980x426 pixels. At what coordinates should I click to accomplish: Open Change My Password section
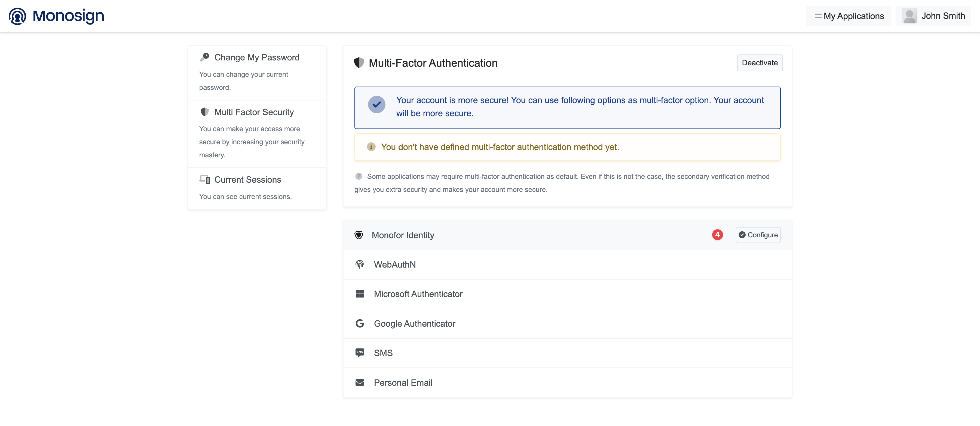pos(257,57)
